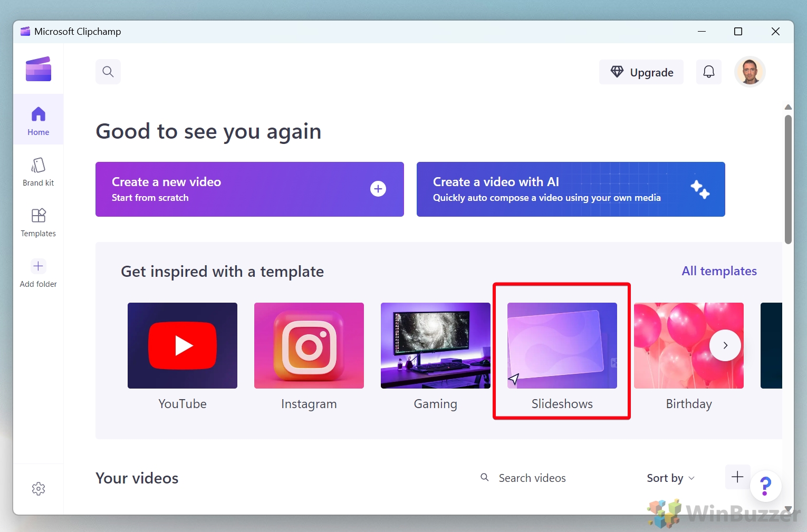
Task: Open the user profile avatar
Action: tap(750, 71)
